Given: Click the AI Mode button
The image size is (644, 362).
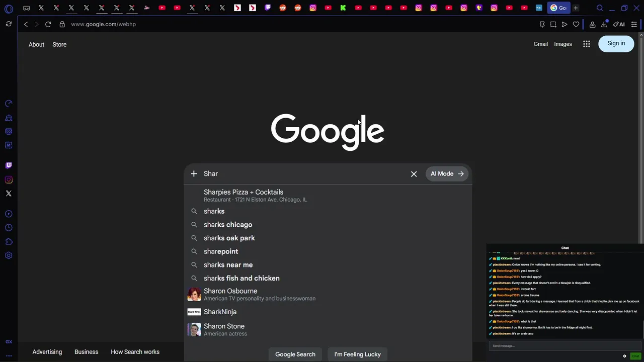Looking at the screenshot, I should click(447, 174).
